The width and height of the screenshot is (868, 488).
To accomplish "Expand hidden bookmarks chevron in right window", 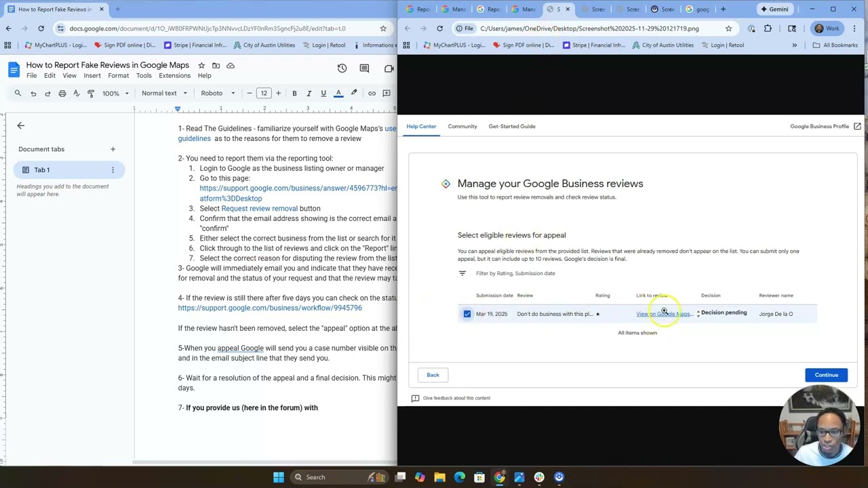I will tap(794, 45).
